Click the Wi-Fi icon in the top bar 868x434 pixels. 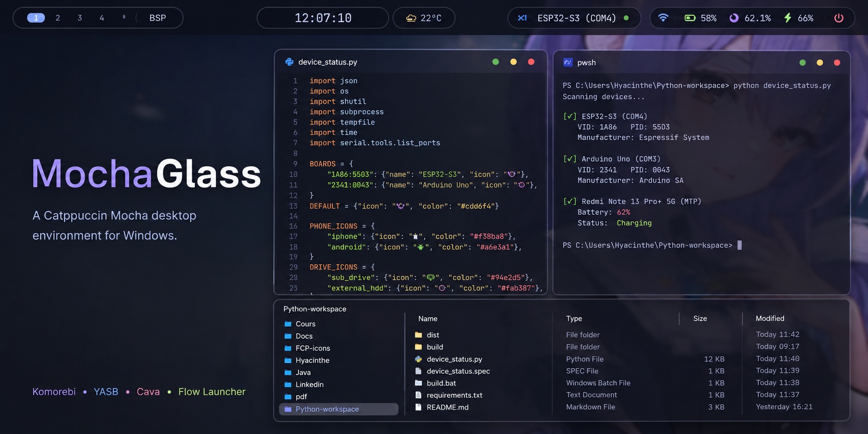[663, 18]
